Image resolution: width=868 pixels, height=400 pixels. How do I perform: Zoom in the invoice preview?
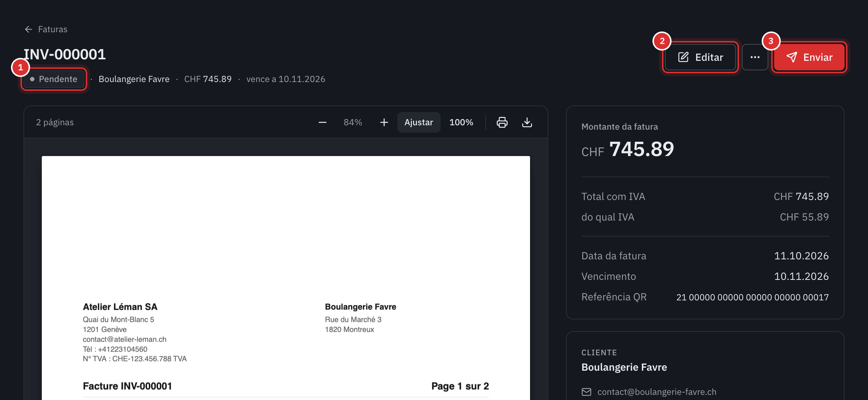pyautogui.click(x=384, y=122)
